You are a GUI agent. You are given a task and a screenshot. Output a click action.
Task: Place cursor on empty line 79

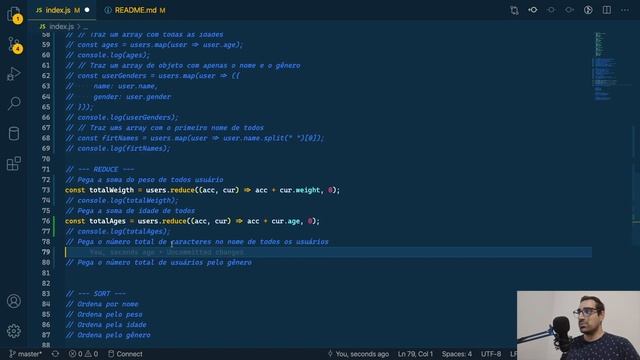328,252
